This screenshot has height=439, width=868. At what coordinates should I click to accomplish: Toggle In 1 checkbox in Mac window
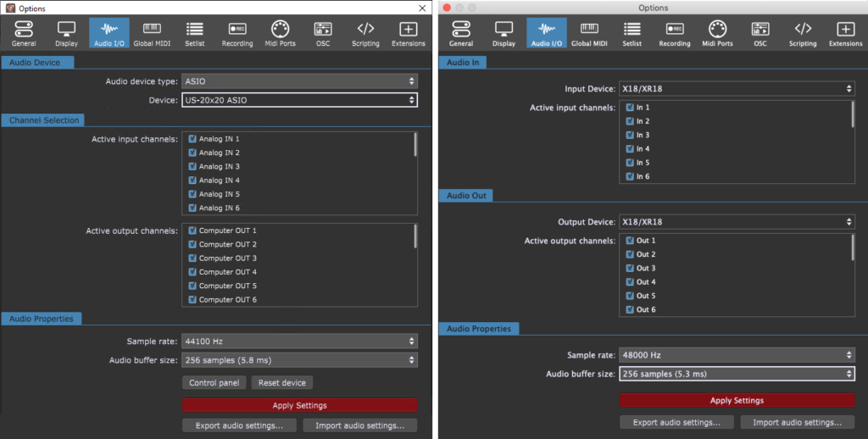[x=630, y=108]
